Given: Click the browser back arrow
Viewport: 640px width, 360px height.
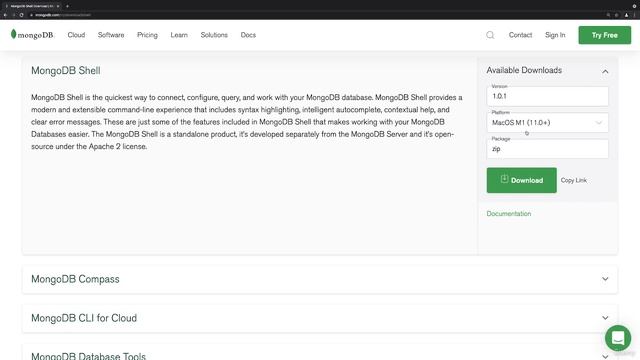Looking at the screenshot, I should tap(5, 15).
